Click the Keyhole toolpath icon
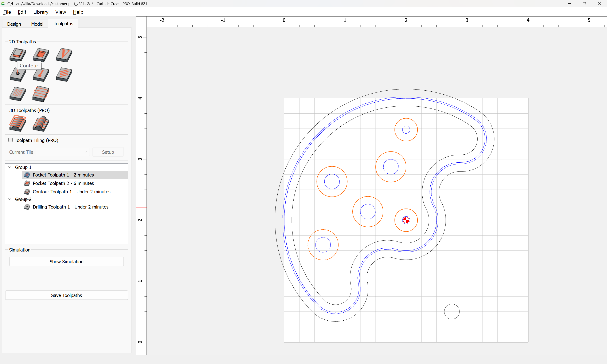The height and width of the screenshot is (364, 607). [41, 75]
